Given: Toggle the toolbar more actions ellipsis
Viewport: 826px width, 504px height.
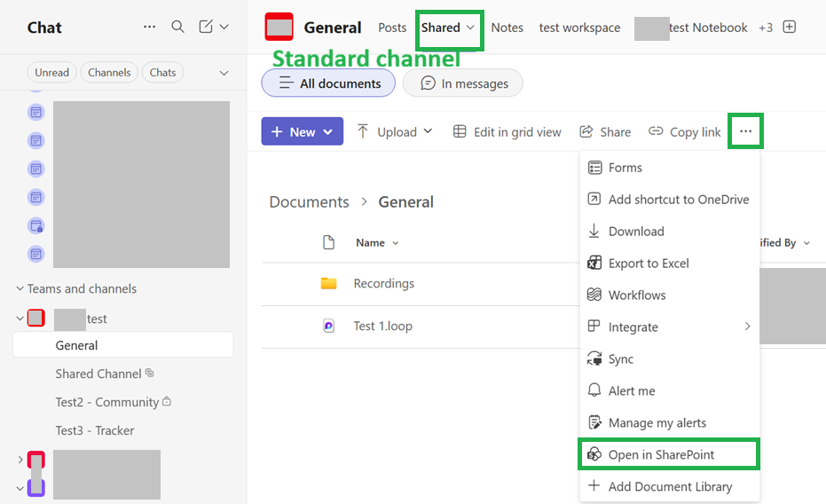Looking at the screenshot, I should (x=745, y=131).
